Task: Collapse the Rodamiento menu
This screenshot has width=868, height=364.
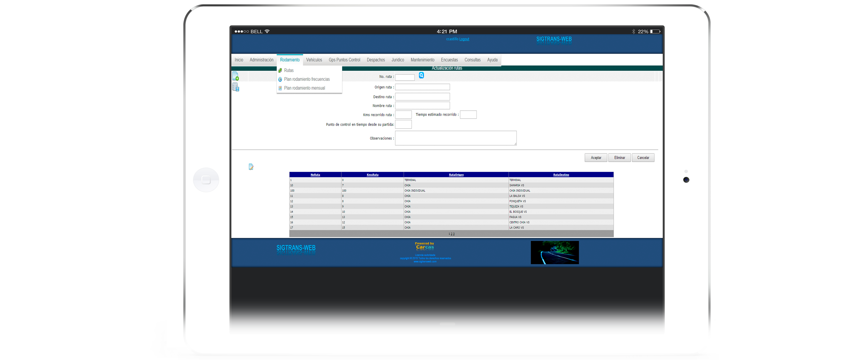Action: pos(290,60)
